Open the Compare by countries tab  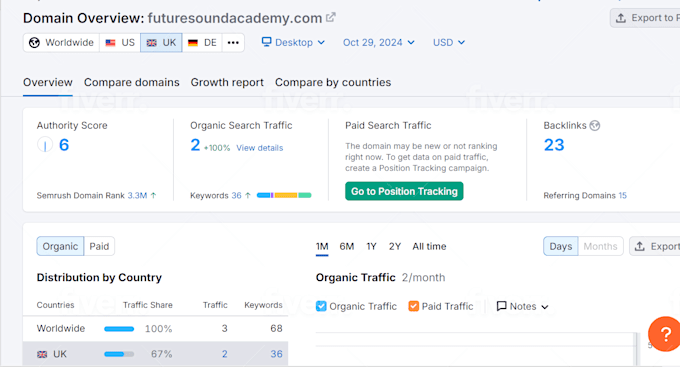(333, 82)
